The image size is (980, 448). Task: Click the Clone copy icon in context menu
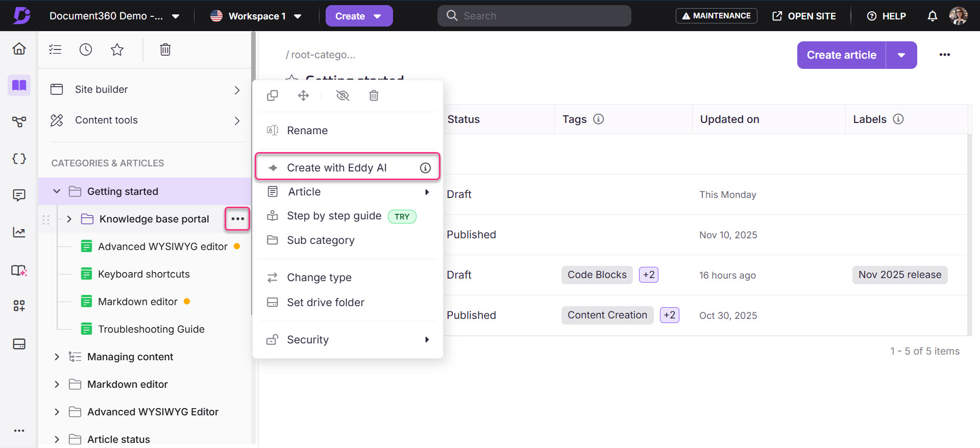[273, 95]
